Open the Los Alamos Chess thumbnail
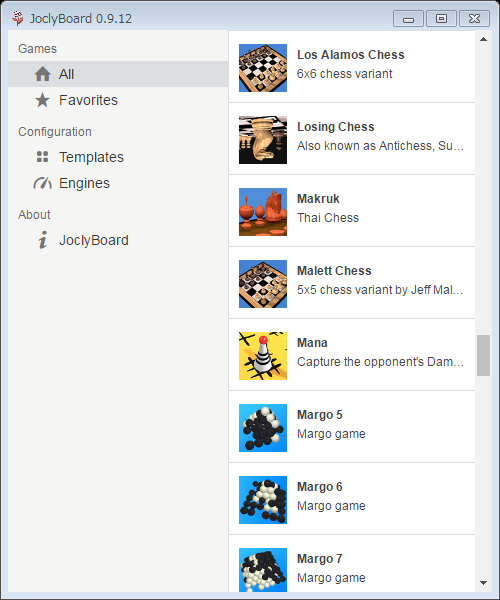 (x=263, y=68)
